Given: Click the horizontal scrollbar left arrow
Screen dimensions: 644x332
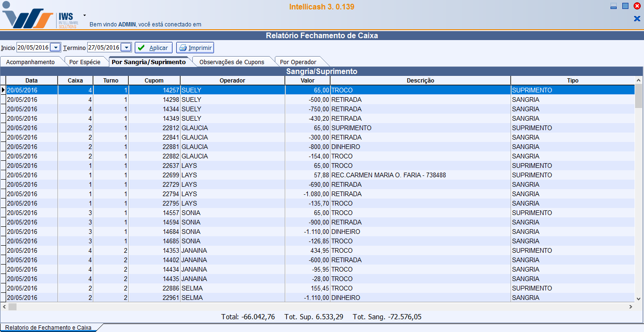Looking at the screenshot, I should coord(4,307).
